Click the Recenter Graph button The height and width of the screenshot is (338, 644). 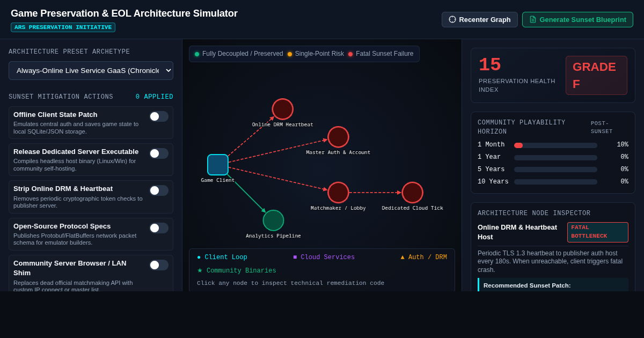pyautogui.click(x=479, y=19)
